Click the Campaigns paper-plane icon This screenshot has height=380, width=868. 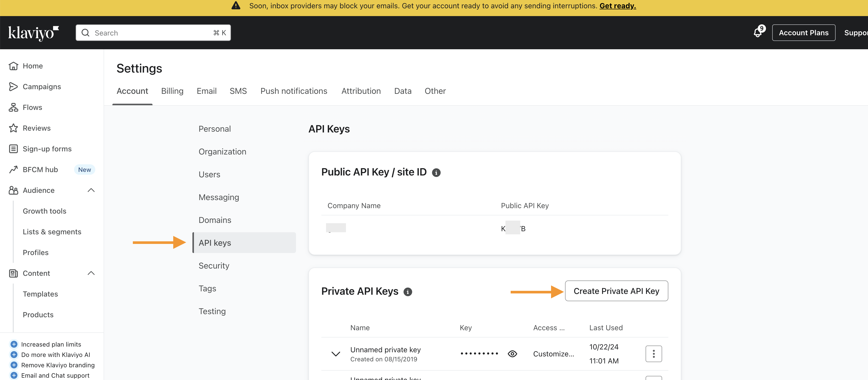tap(13, 87)
